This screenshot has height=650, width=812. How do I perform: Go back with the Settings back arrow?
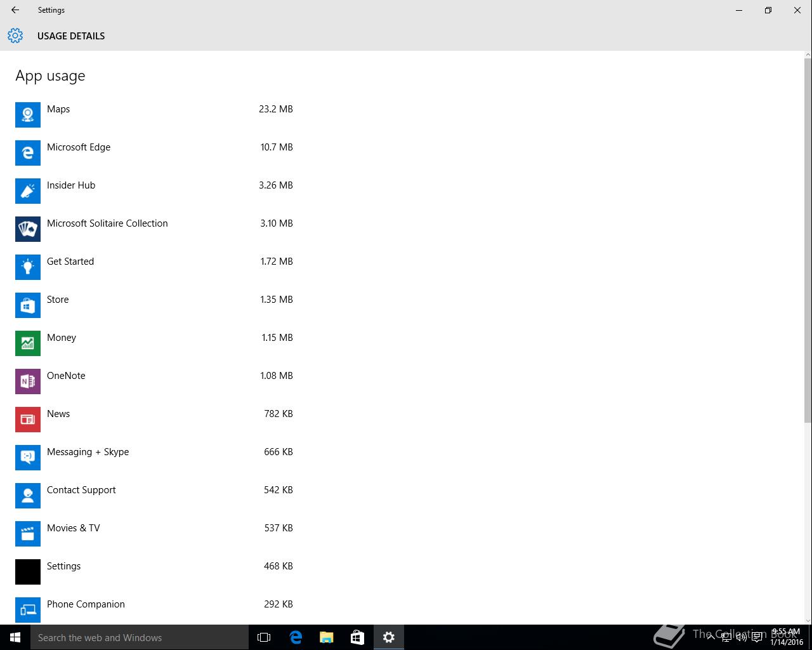point(15,10)
